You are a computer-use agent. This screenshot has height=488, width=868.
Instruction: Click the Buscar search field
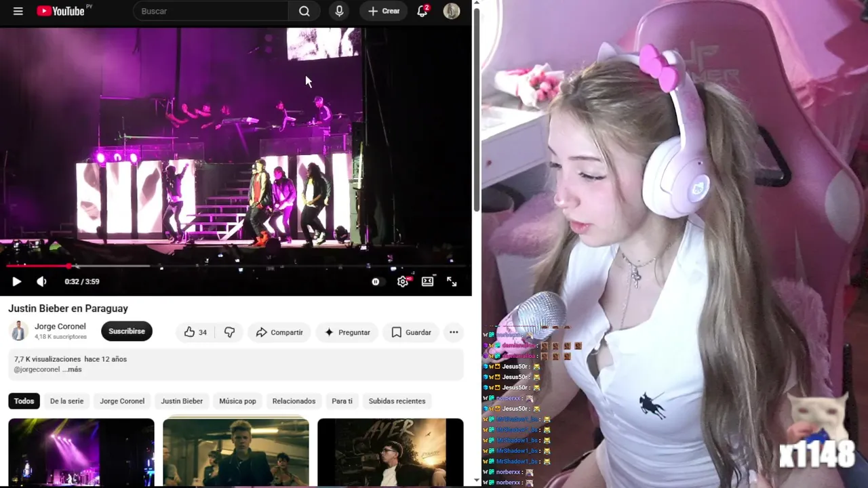tap(211, 11)
